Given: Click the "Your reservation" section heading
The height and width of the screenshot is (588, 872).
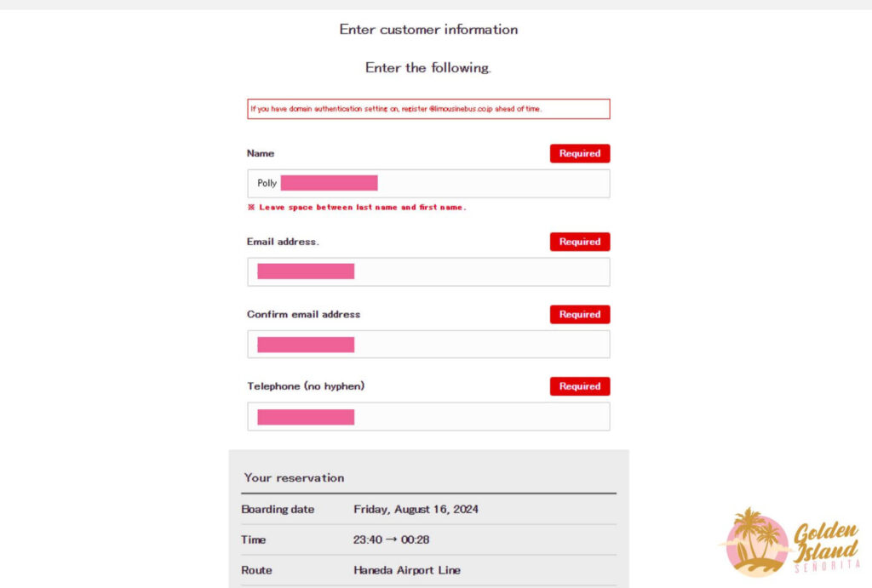Looking at the screenshot, I should (x=295, y=478).
